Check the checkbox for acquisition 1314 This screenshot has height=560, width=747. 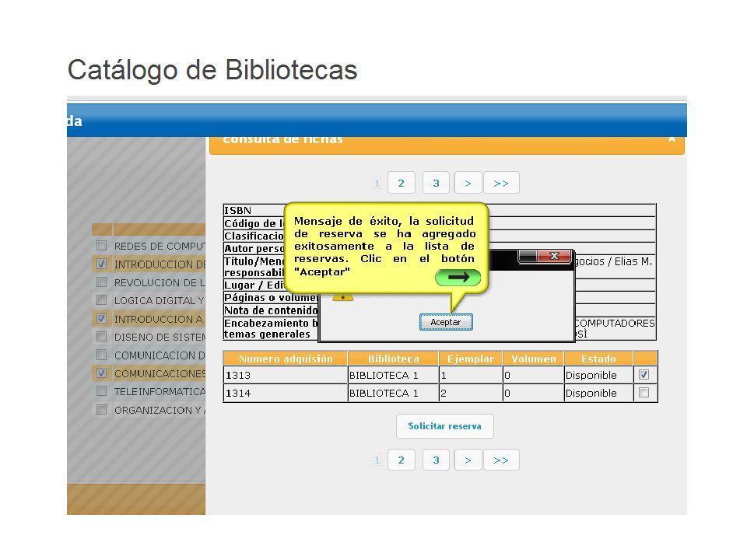[x=644, y=393]
